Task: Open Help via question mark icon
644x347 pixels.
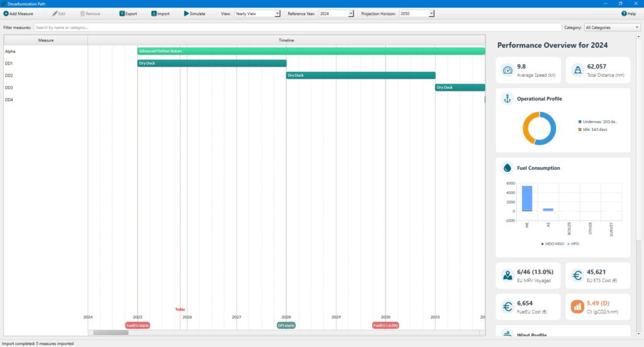Action: 623,13
